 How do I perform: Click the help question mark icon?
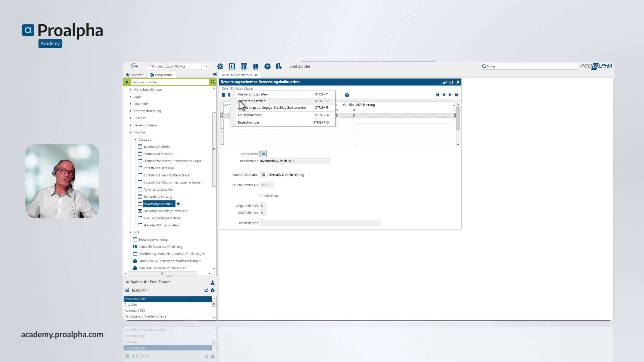tap(267, 67)
